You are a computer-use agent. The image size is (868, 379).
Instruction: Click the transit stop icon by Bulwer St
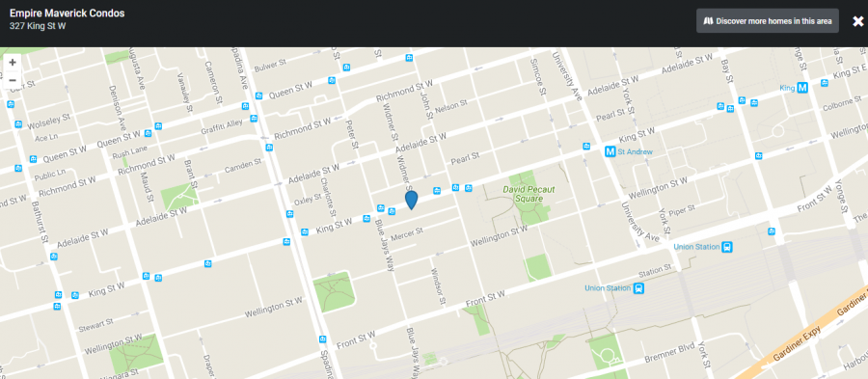click(x=346, y=68)
